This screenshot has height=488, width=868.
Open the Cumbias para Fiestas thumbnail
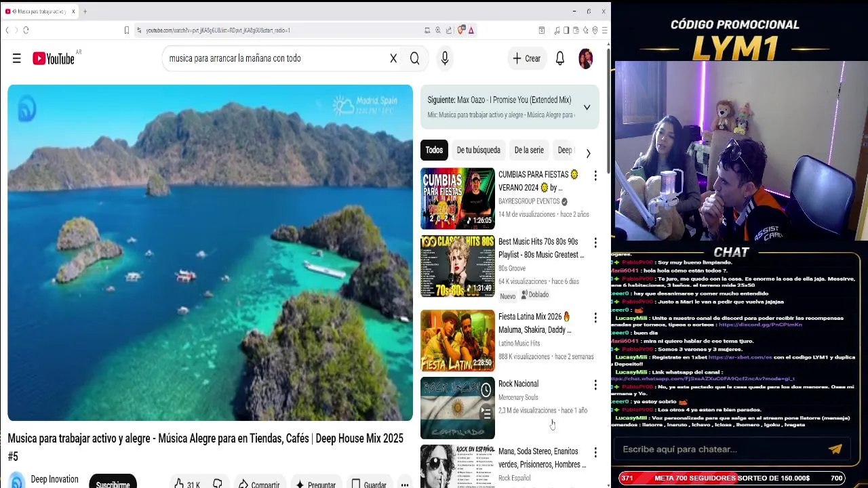pyautogui.click(x=458, y=199)
